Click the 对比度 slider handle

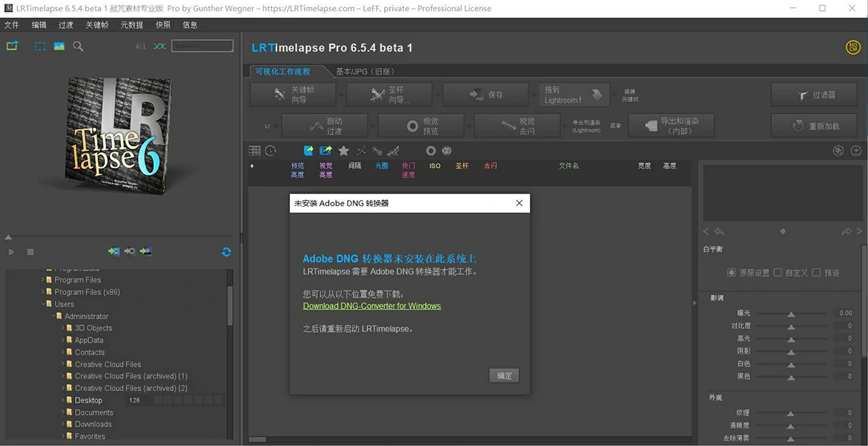pos(791,327)
